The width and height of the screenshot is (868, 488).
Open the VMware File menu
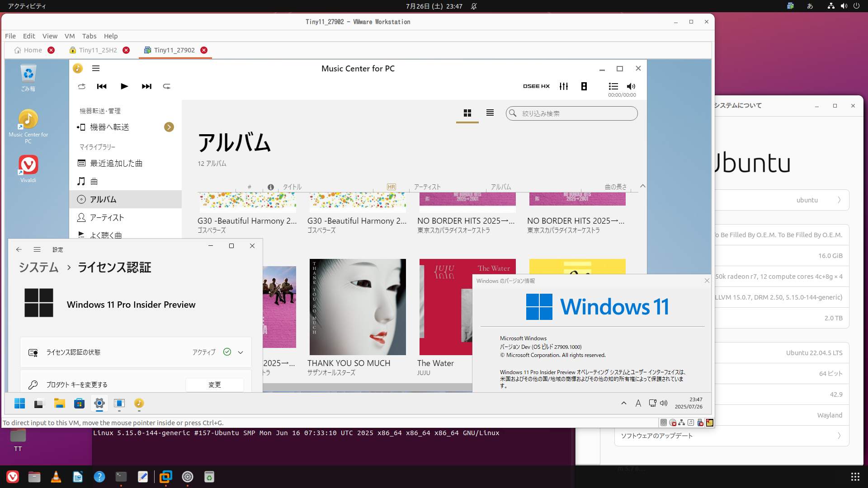(x=10, y=36)
